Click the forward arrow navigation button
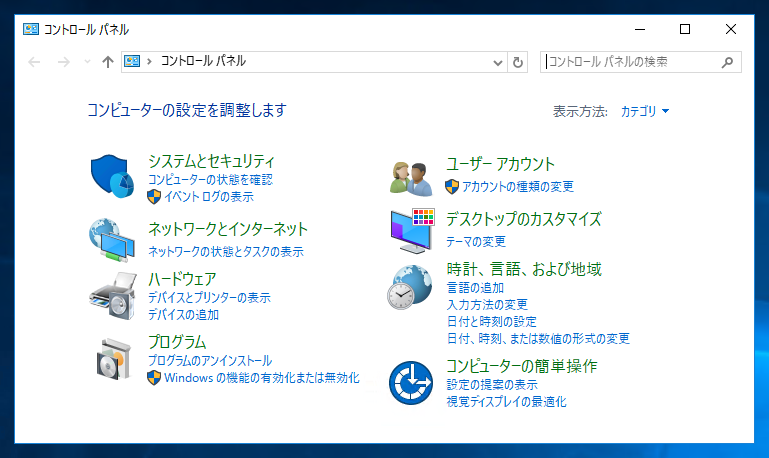Image resolution: width=769 pixels, height=458 pixels. point(63,62)
